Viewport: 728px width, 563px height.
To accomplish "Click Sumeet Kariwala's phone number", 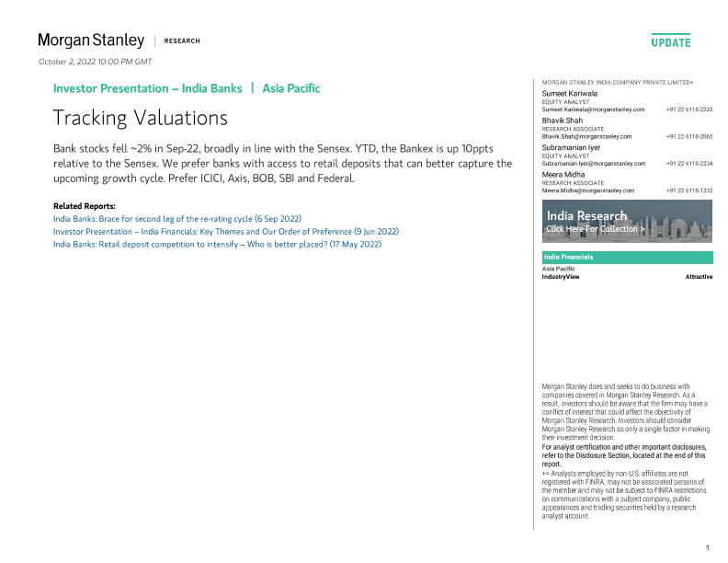I will (688, 109).
